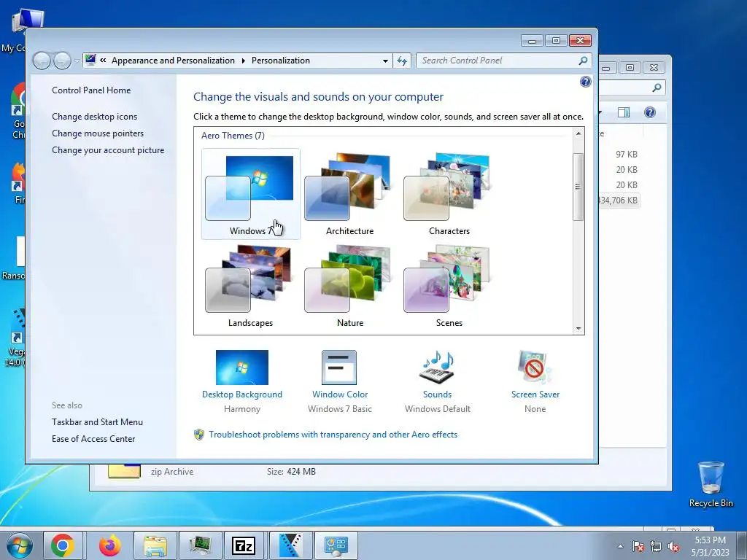The width and height of the screenshot is (747, 560).
Task: Click the network tray icon
Action: (x=656, y=546)
